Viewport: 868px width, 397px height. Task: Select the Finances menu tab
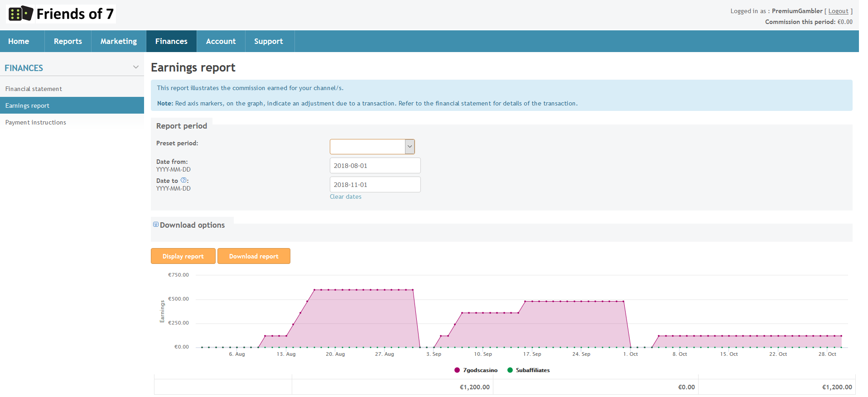[x=171, y=41]
